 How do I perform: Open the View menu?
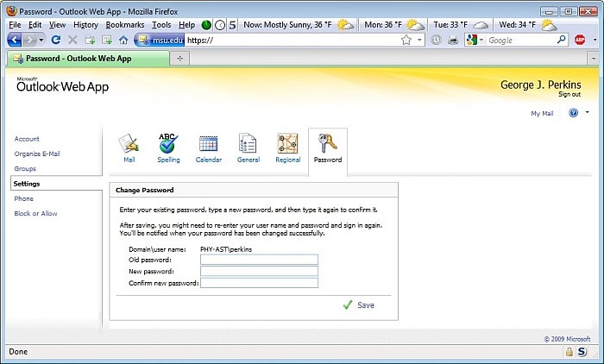click(57, 25)
